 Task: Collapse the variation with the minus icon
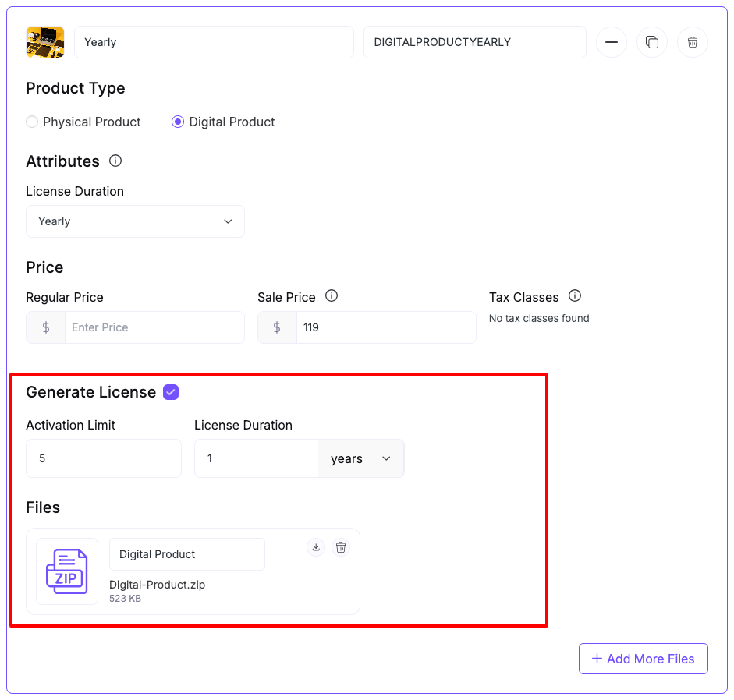pyautogui.click(x=612, y=42)
